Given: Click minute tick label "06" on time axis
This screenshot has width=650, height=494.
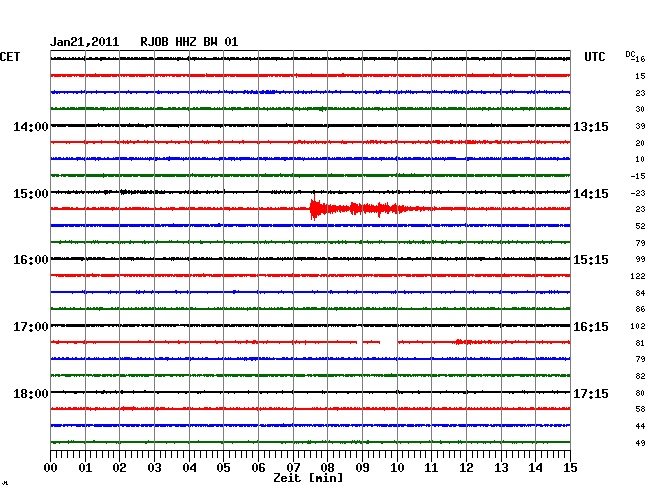Looking at the screenshot, I should 258,468.
